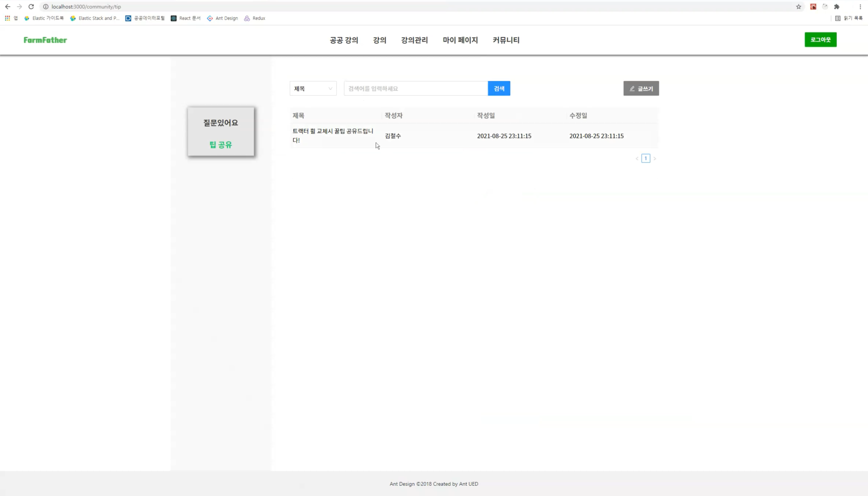Select 팁 공유 sidebar tab
This screenshot has height=496, width=868.
[221, 145]
